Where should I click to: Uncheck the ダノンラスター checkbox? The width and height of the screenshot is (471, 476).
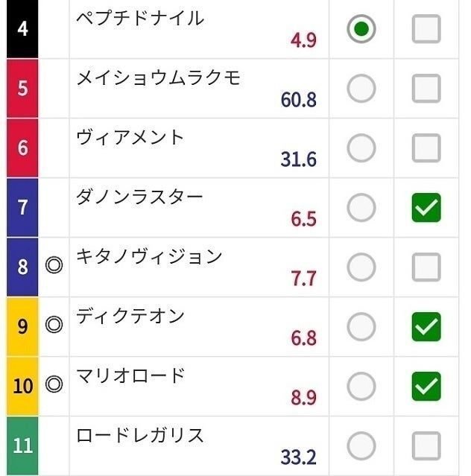point(426,208)
